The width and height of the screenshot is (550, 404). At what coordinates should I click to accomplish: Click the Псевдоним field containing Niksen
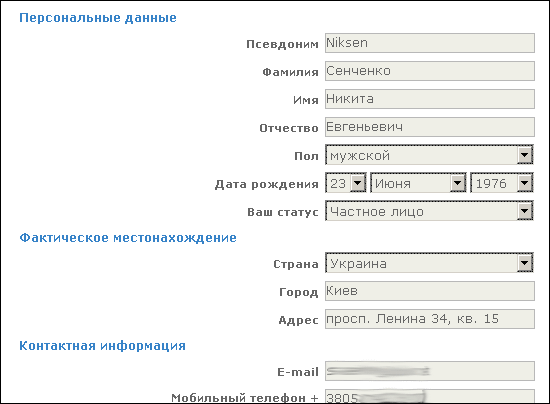tap(430, 43)
